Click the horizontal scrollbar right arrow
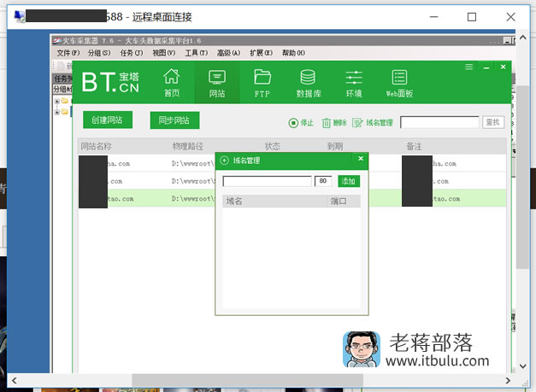Screen dimensions: 536x392 coord(508,380)
